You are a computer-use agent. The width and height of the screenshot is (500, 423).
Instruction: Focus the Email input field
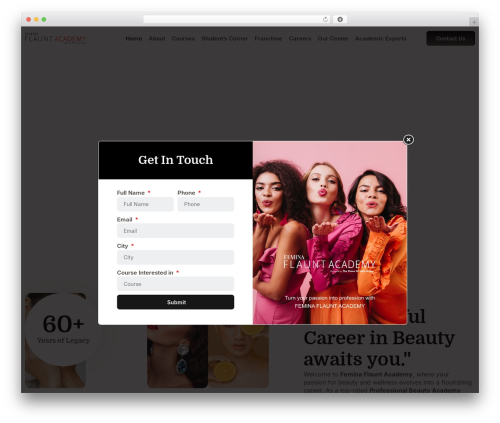(175, 231)
